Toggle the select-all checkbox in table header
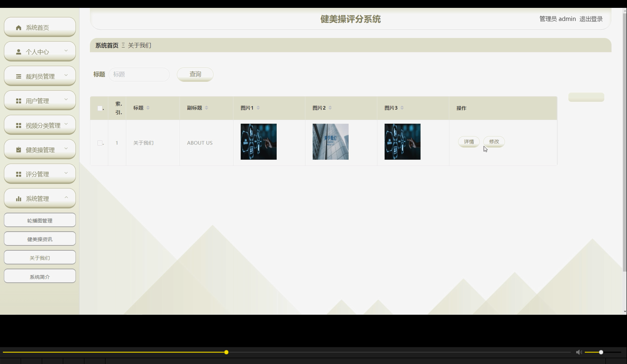This screenshot has height=364, width=627. (99, 108)
